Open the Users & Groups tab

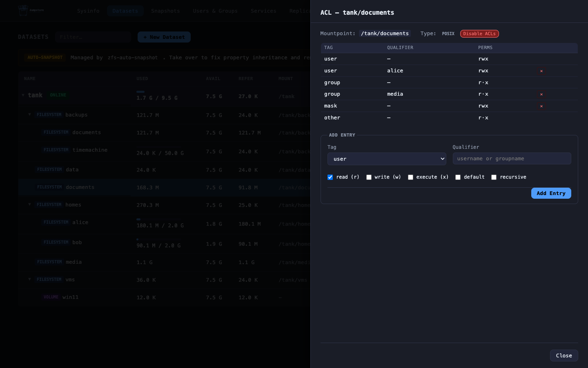click(x=215, y=11)
